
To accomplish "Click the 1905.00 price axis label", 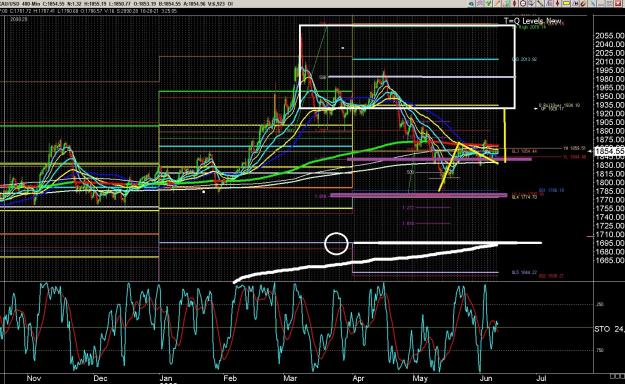I will [x=610, y=122].
